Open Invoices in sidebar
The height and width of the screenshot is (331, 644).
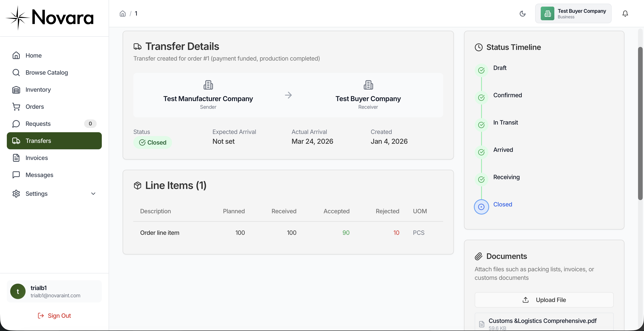click(54, 158)
